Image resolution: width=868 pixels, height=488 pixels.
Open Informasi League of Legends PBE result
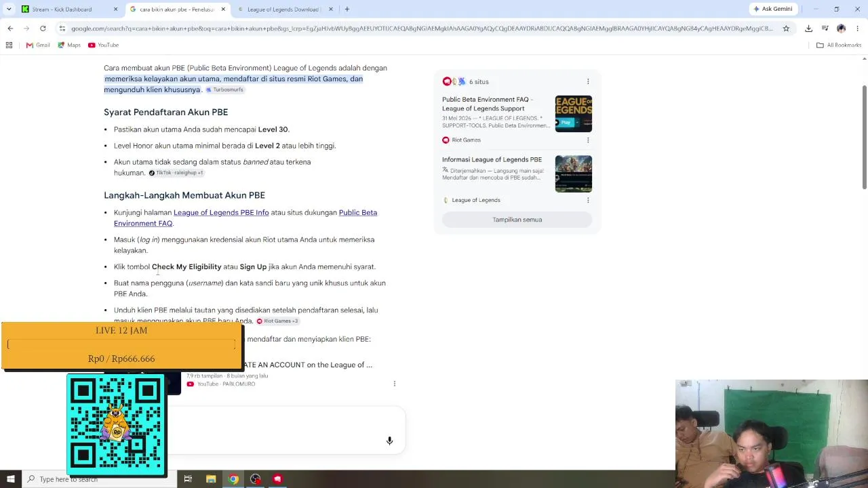coord(492,160)
